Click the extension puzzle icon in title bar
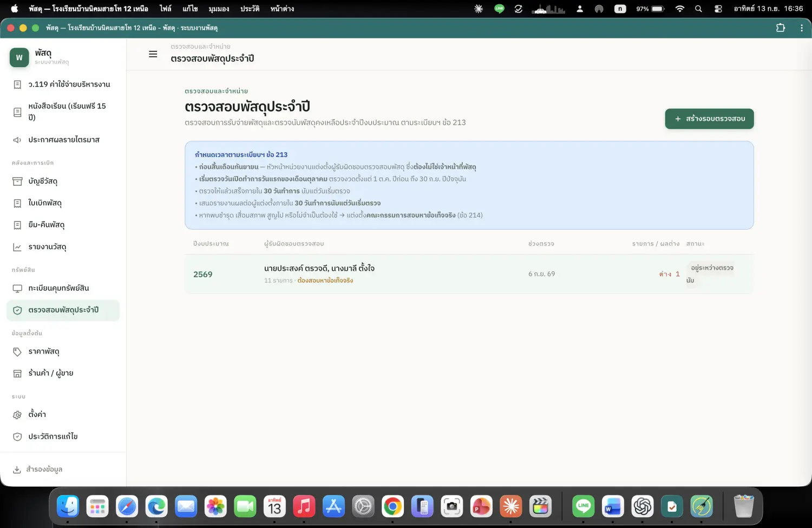This screenshot has width=812, height=528. point(781,28)
